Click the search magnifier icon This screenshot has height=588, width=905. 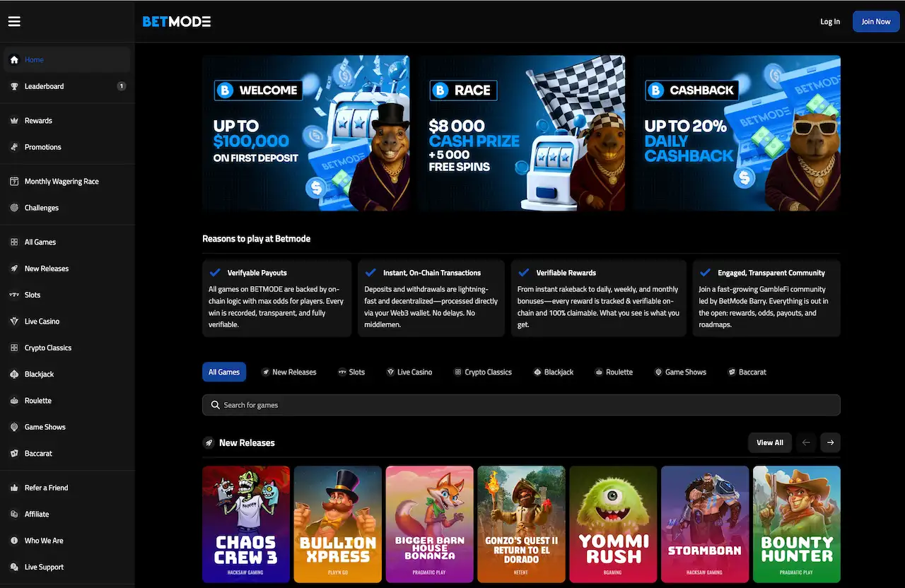coord(215,404)
